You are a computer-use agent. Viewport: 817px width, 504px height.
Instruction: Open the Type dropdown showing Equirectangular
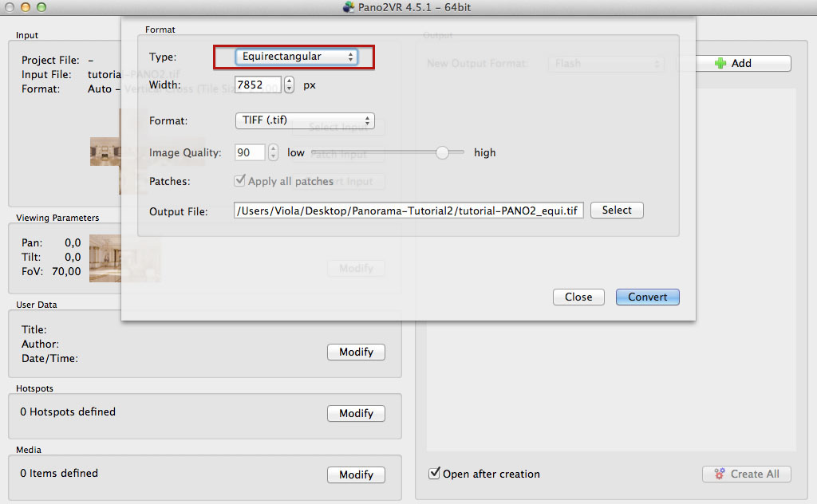297,57
